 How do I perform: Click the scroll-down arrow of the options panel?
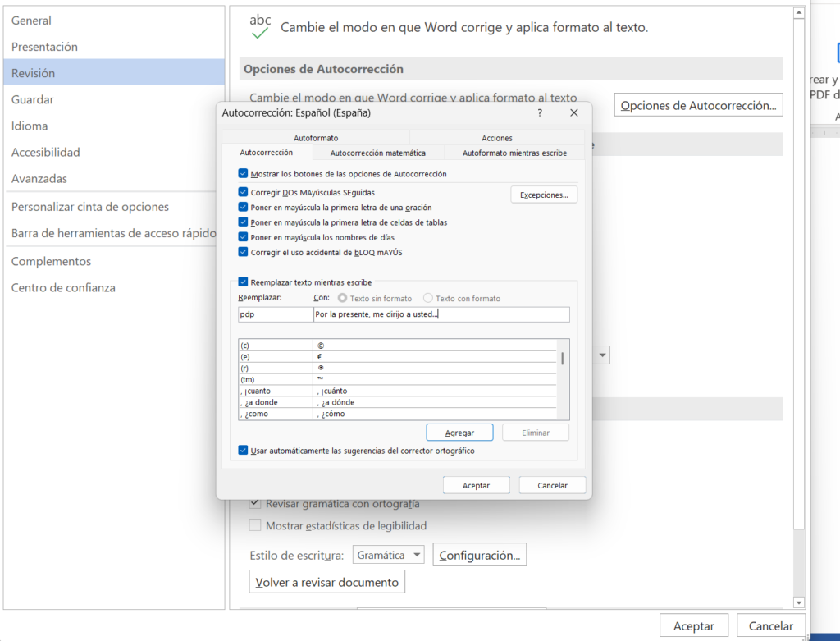[x=799, y=601]
